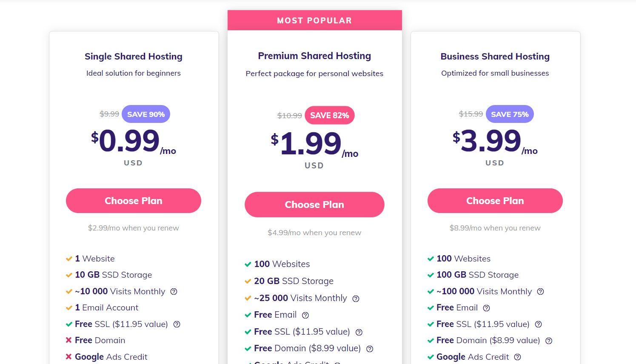Show info for Business Free SSL ($11.95 value)
Viewport: 636px width, 364px height.
point(538,324)
